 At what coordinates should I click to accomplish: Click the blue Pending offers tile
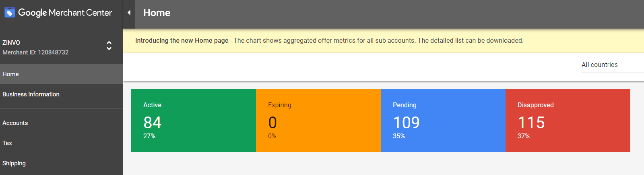click(x=443, y=121)
